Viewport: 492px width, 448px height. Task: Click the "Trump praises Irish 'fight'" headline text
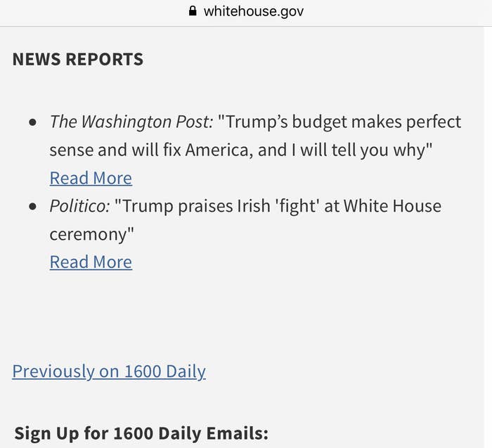pos(217,206)
